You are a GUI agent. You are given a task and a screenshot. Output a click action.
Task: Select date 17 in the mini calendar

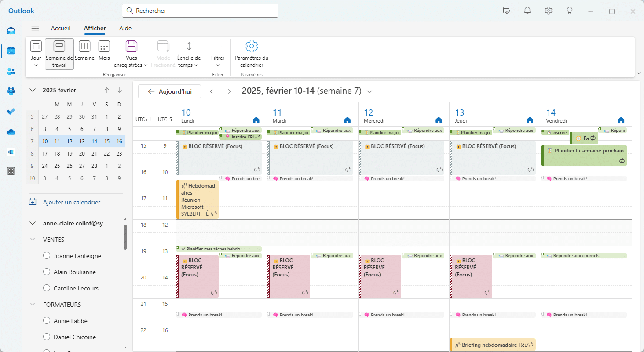[45, 154]
